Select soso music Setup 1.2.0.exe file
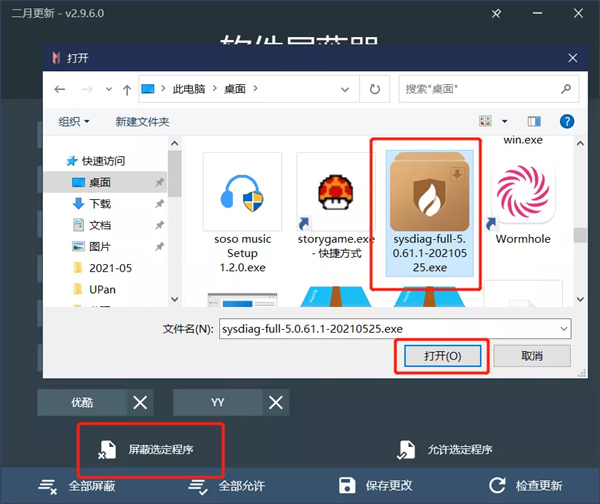Screen dimensions: 600x504 coord(243,213)
